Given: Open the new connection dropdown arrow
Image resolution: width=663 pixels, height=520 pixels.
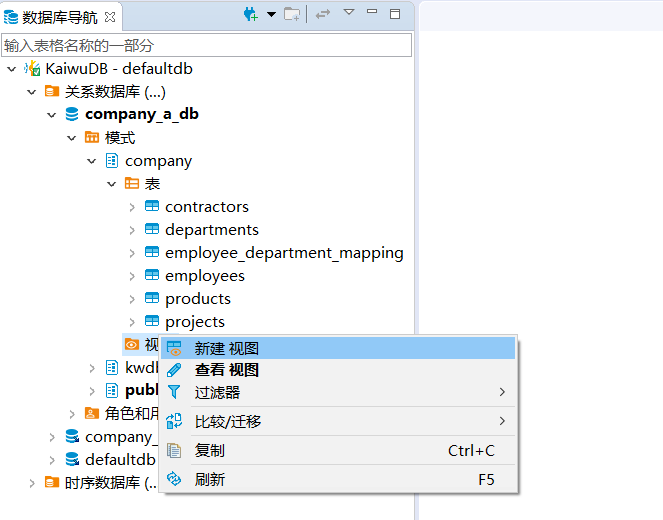Looking at the screenshot, I should click(271, 14).
